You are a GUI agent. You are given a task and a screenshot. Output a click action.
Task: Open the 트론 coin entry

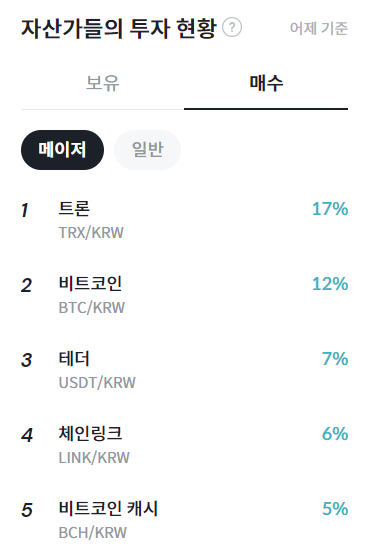(184, 220)
